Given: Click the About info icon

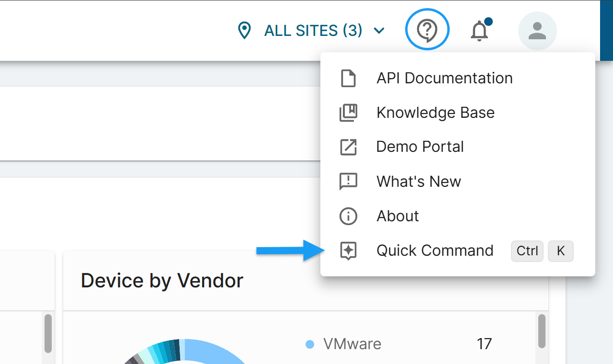Looking at the screenshot, I should click(x=348, y=216).
